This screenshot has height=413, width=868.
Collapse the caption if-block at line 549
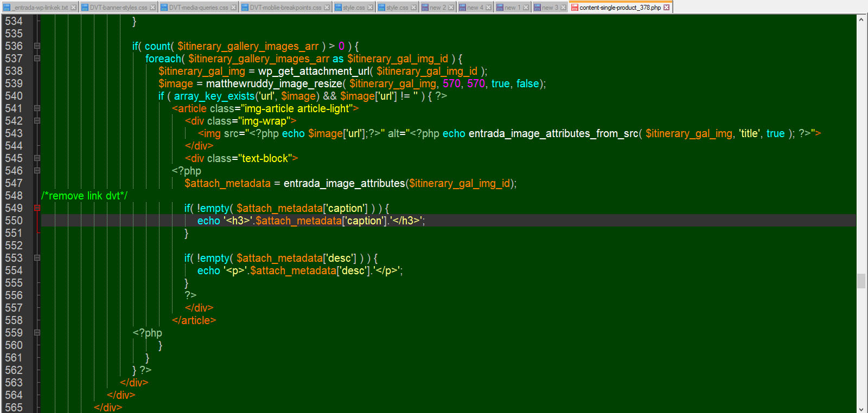pyautogui.click(x=37, y=208)
